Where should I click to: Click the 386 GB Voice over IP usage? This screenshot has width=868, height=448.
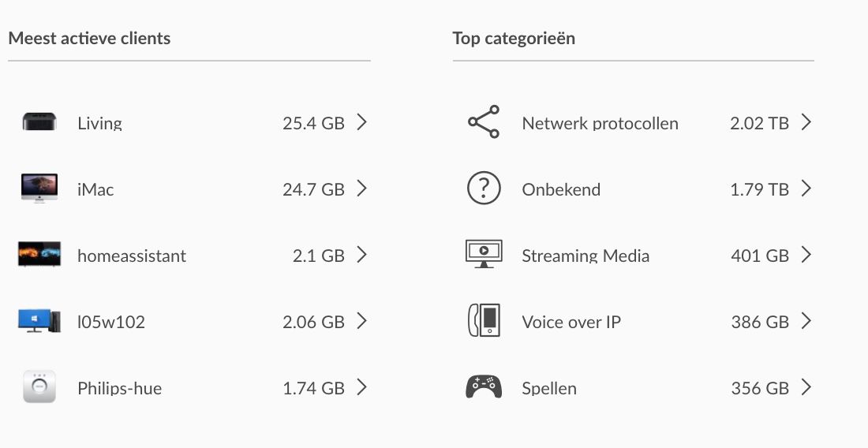760,322
